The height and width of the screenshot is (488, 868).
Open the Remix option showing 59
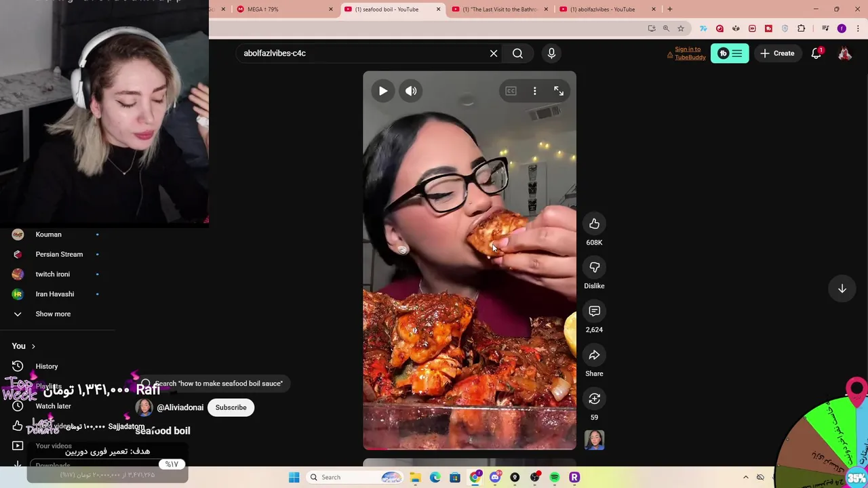tap(594, 399)
